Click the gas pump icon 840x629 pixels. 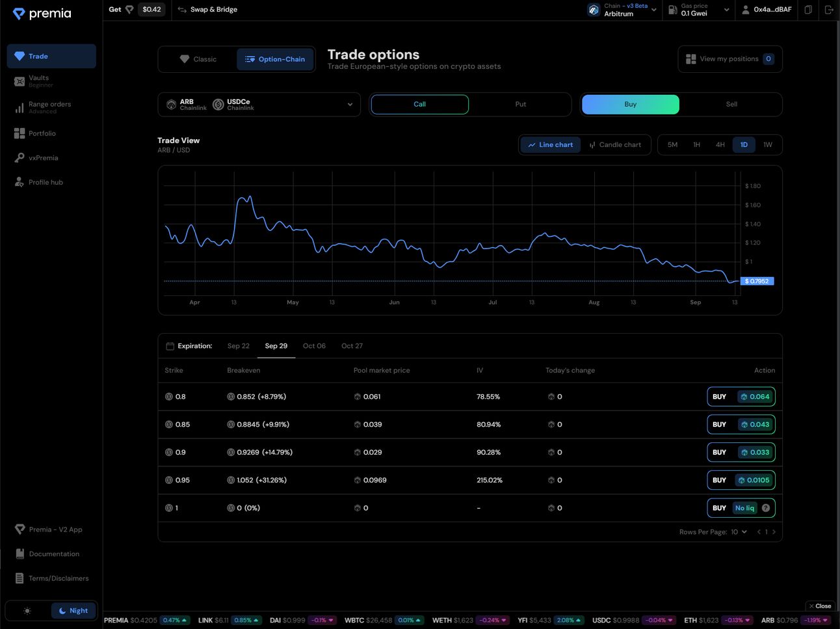pyautogui.click(x=673, y=10)
